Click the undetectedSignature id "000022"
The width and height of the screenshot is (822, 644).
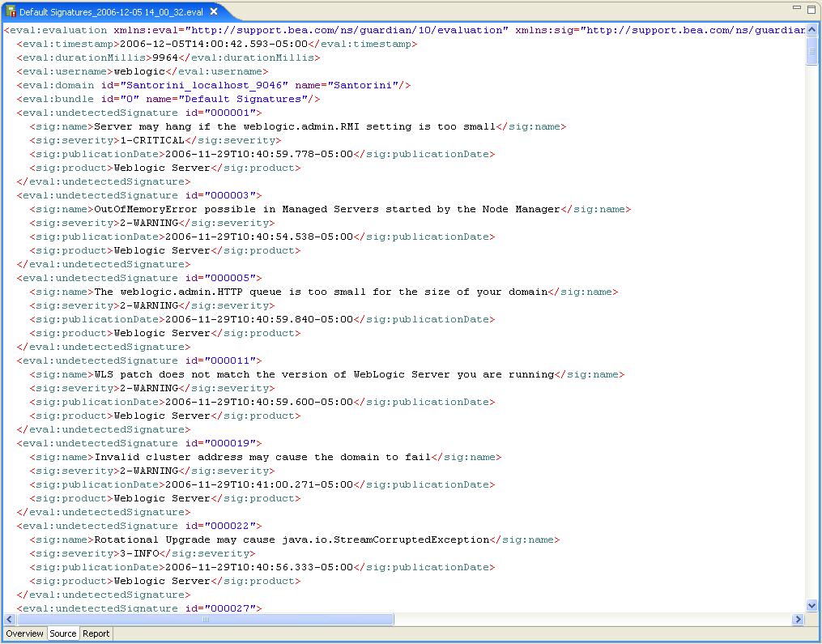coord(230,526)
